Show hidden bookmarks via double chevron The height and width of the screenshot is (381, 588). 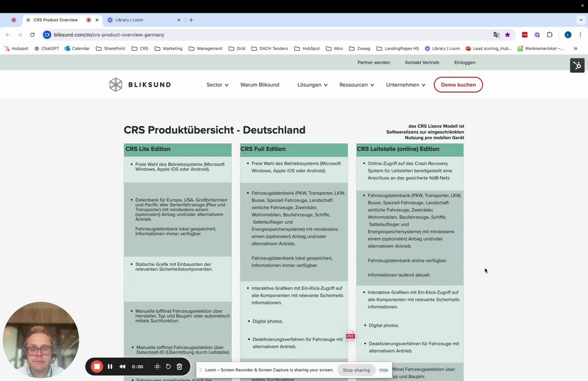(x=575, y=48)
